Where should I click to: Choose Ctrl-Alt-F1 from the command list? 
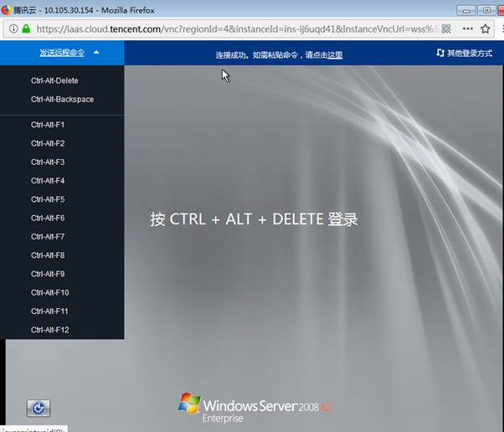click(x=48, y=125)
